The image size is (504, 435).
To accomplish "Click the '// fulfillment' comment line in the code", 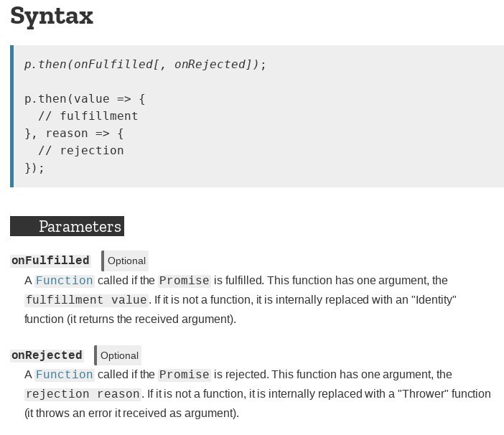I will click(x=88, y=116).
